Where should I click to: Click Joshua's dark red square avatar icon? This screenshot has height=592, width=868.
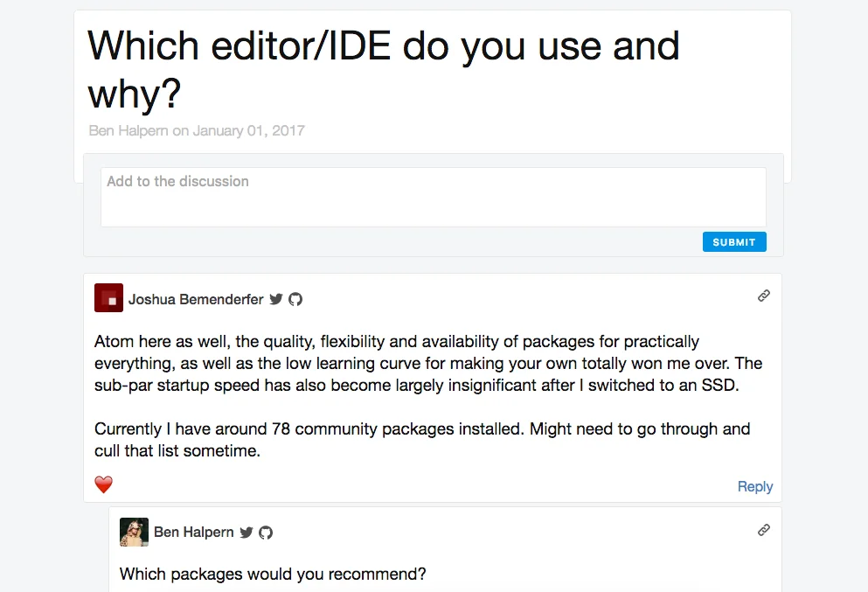pyautogui.click(x=108, y=297)
